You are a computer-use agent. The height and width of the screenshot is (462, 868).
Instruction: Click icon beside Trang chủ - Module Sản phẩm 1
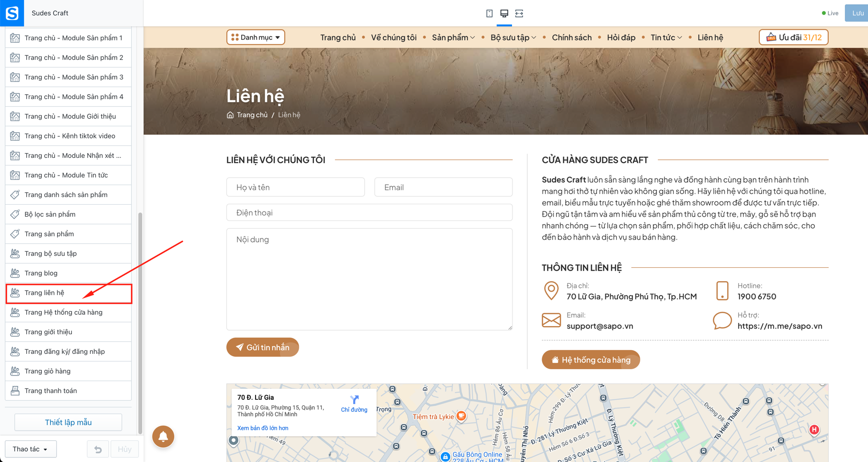click(x=15, y=38)
